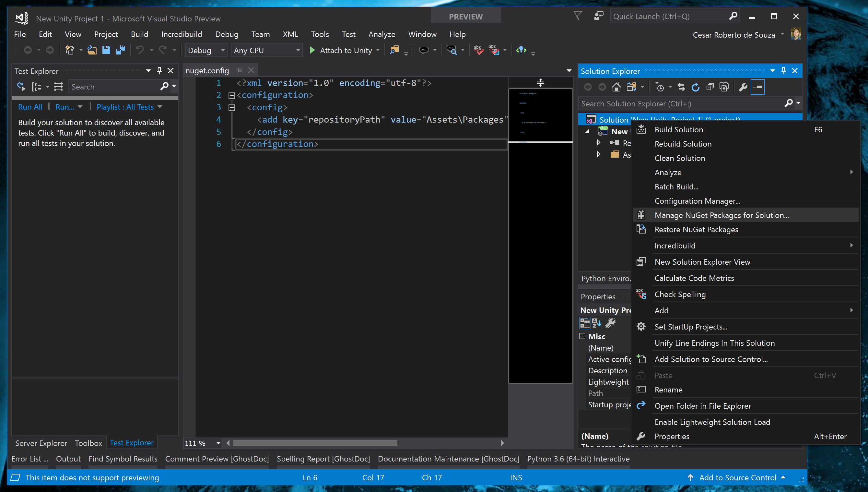
Task: Click the Test Explorer group-by hierarchy icon
Action: pos(36,87)
